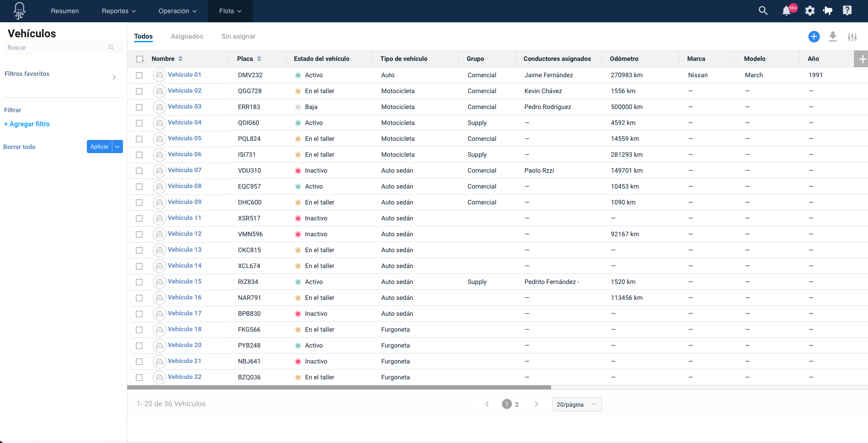Toggle the select-all header checkbox

pos(140,59)
